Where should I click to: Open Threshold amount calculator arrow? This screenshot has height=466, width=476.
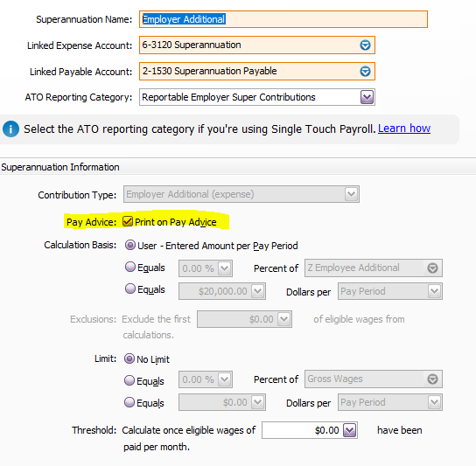349,430
